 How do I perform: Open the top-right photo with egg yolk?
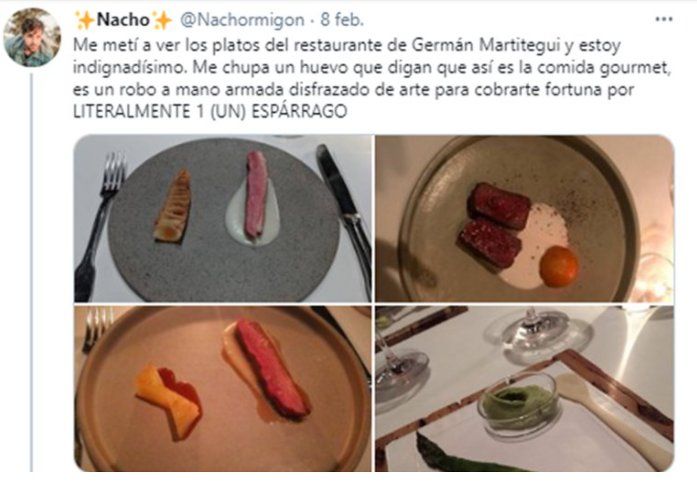(x=525, y=219)
